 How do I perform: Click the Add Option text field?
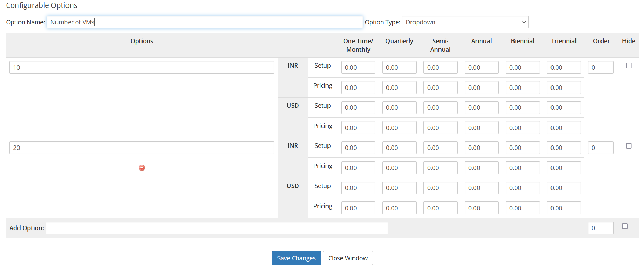[x=217, y=228]
